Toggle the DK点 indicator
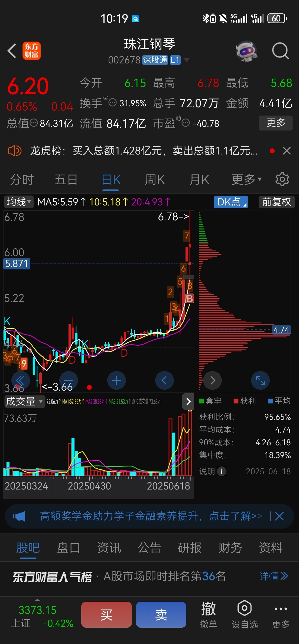 tap(231, 202)
